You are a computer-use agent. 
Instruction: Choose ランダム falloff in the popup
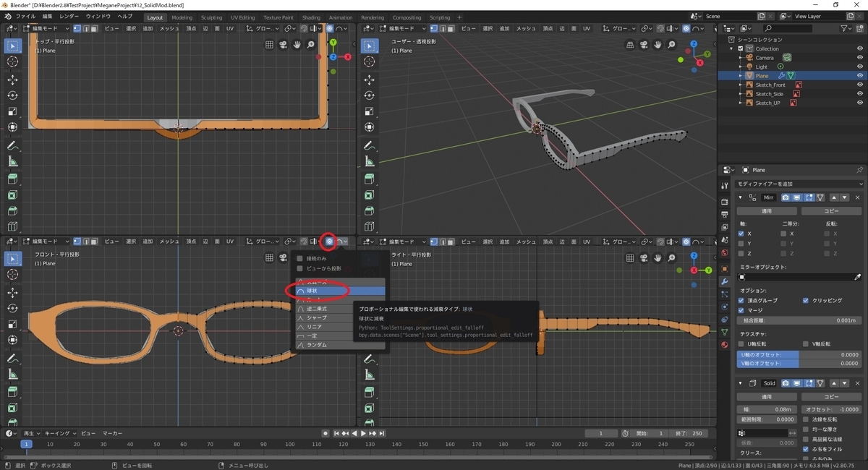[x=339, y=345]
